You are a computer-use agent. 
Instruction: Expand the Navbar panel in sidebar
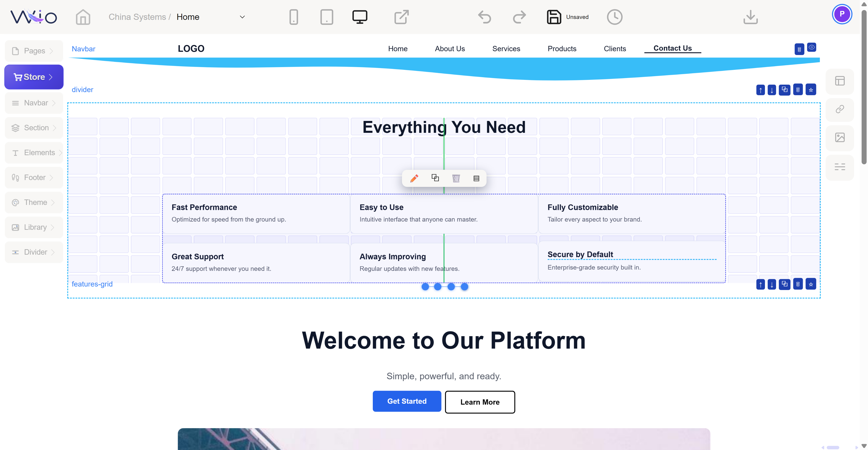[x=34, y=103]
